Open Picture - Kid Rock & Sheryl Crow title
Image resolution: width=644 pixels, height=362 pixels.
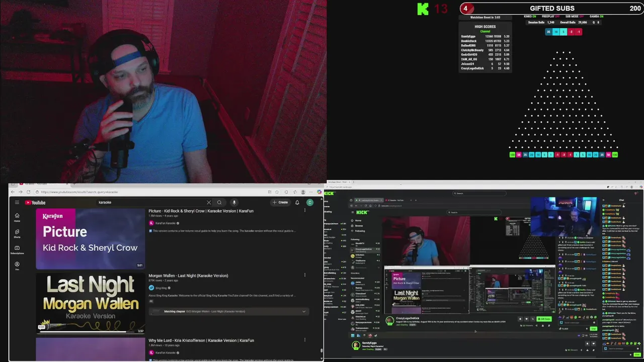tap(201, 211)
